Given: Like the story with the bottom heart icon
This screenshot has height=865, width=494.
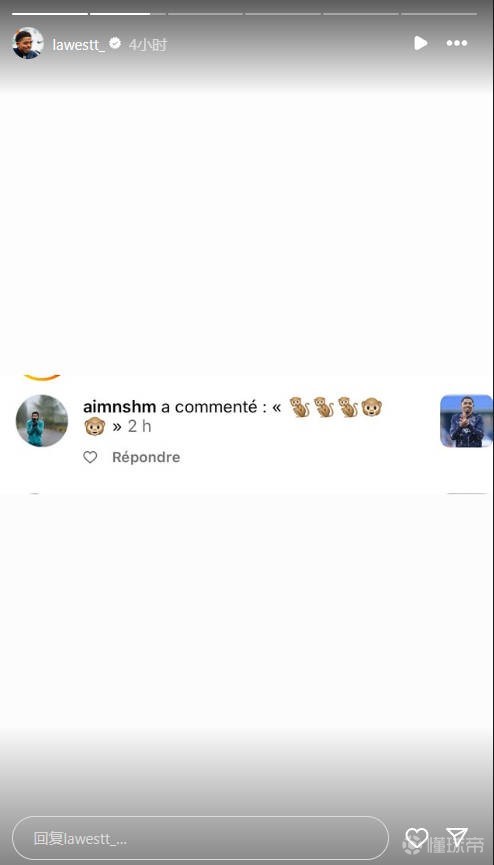Looking at the screenshot, I should point(416,838).
